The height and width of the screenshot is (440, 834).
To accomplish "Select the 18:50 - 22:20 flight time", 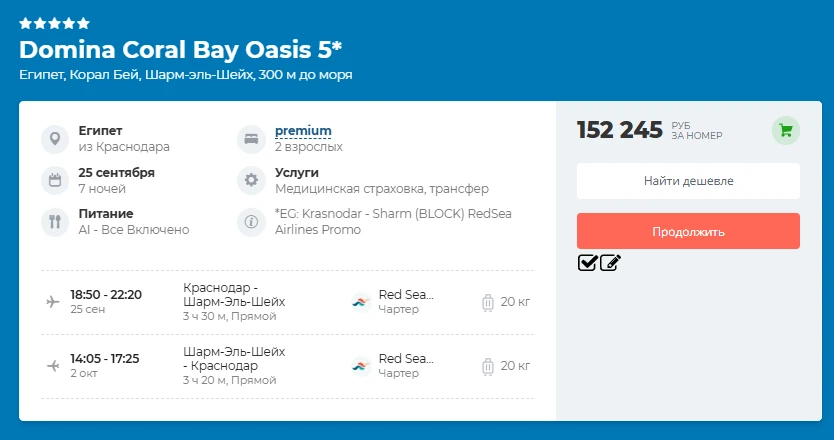I will pos(106,295).
